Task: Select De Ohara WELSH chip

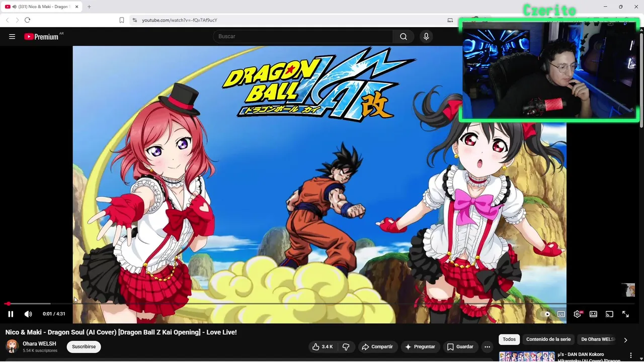Action: point(598,339)
